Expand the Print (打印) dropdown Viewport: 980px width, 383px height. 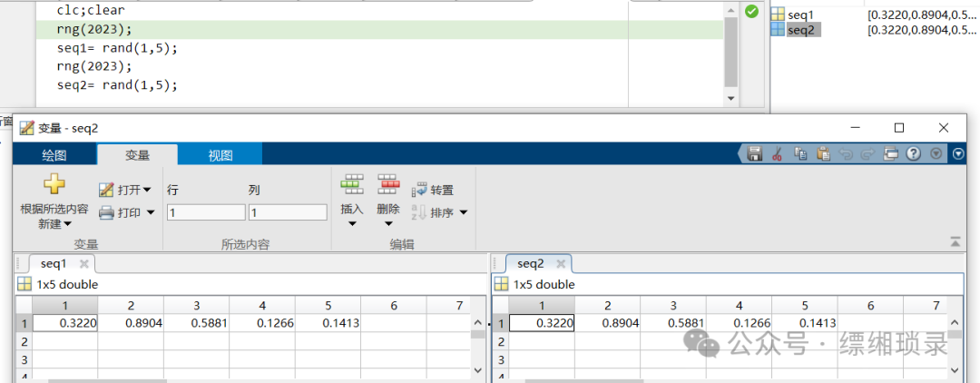pyautogui.click(x=150, y=212)
